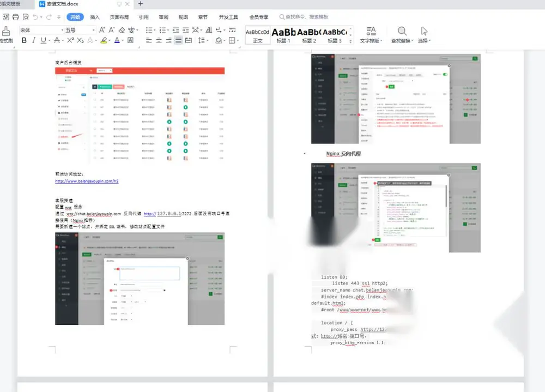This screenshot has width=545, height=392.
Task: Increase paragraph indent
Action: [x=186, y=30]
